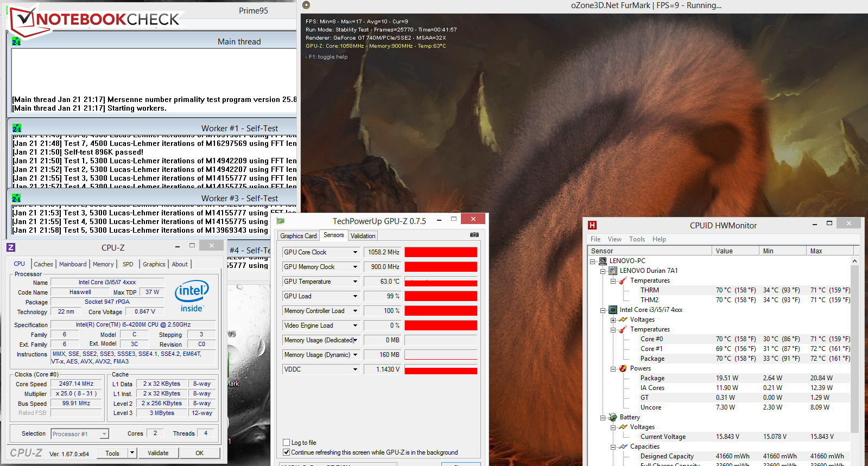The image size is (868, 466).
Task: Open the Graphics tab in CPU-Z
Action: tap(154, 264)
